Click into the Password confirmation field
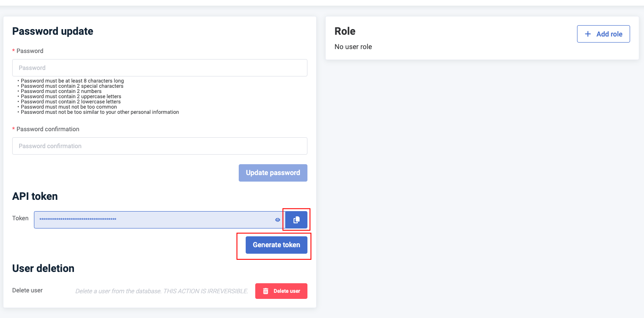The height and width of the screenshot is (318, 644). [x=160, y=146]
